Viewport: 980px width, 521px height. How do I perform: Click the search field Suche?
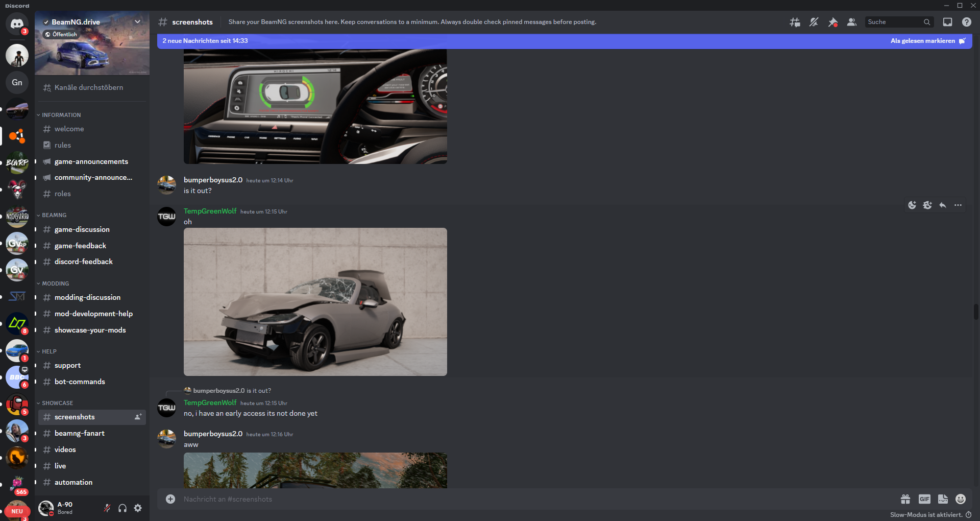[899, 22]
